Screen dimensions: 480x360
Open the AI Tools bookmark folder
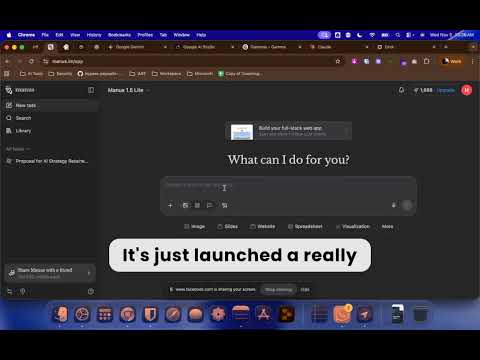pyautogui.click(x=31, y=74)
